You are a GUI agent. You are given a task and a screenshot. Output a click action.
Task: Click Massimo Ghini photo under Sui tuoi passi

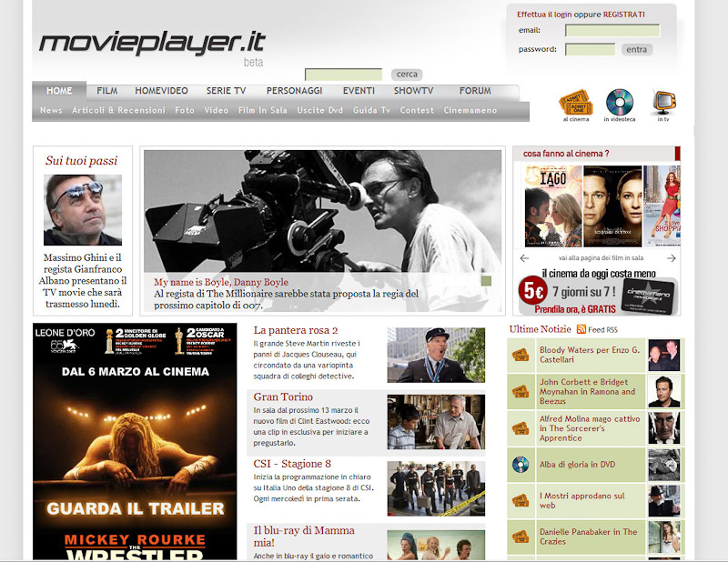click(83, 210)
